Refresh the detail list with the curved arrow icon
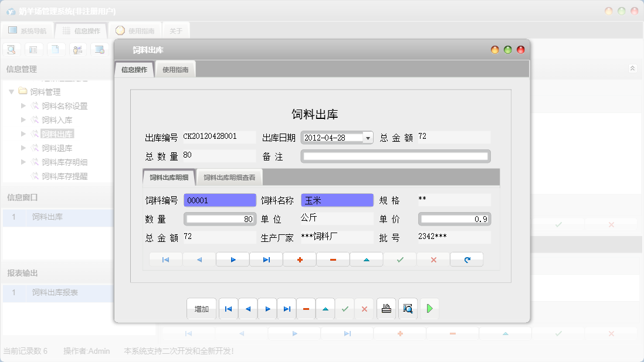Viewport: 644px width, 362px height. point(466,259)
